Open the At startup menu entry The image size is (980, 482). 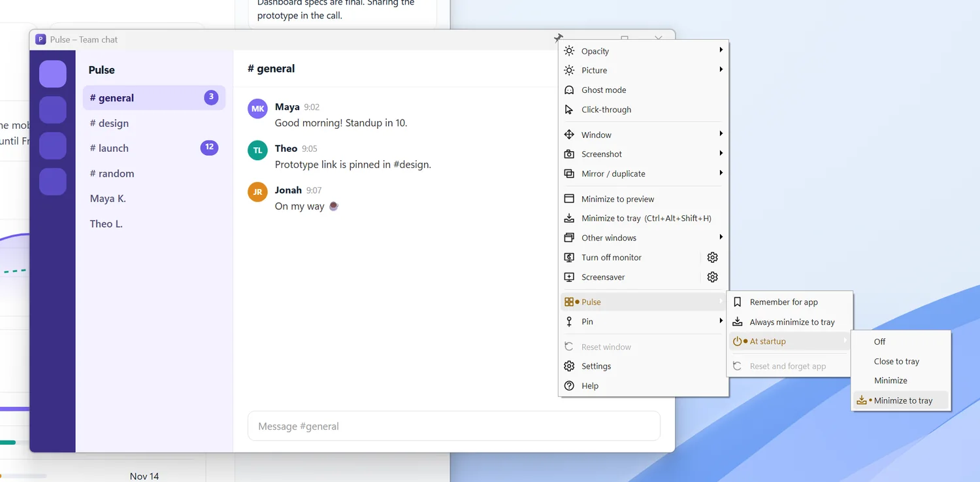tap(790, 341)
